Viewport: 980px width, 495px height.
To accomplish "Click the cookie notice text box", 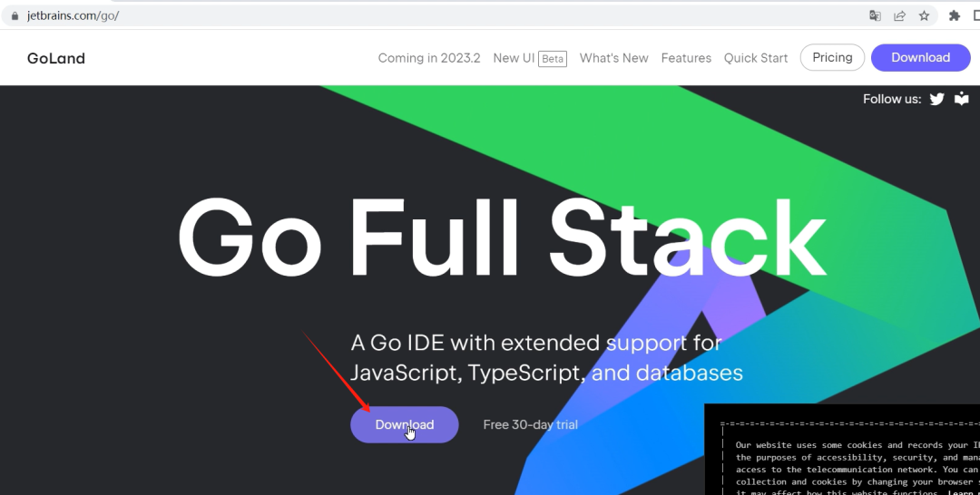I will (x=842, y=450).
